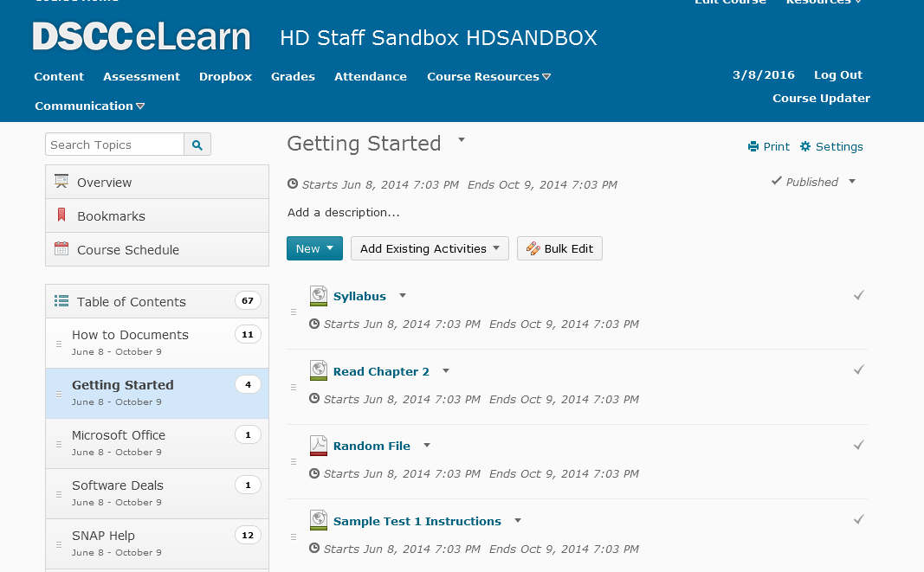This screenshot has height=572, width=924.
Task: Click the Print printer icon
Action: (x=753, y=147)
